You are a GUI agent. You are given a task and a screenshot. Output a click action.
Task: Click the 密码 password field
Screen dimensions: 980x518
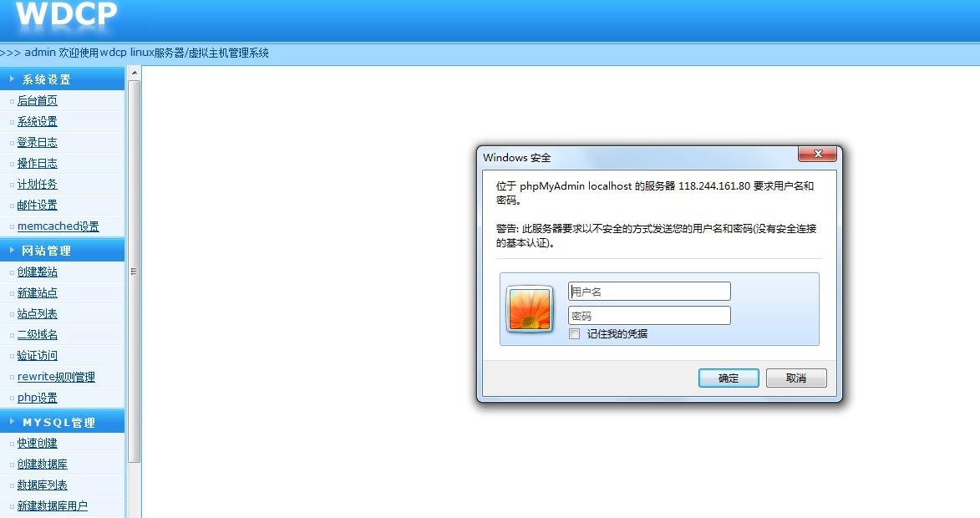coord(649,316)
